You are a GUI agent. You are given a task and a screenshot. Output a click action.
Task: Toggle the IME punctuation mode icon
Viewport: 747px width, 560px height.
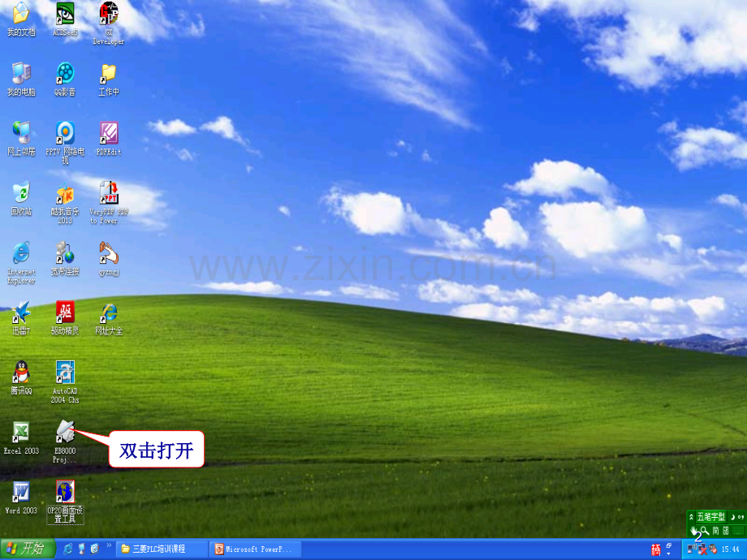741,517
